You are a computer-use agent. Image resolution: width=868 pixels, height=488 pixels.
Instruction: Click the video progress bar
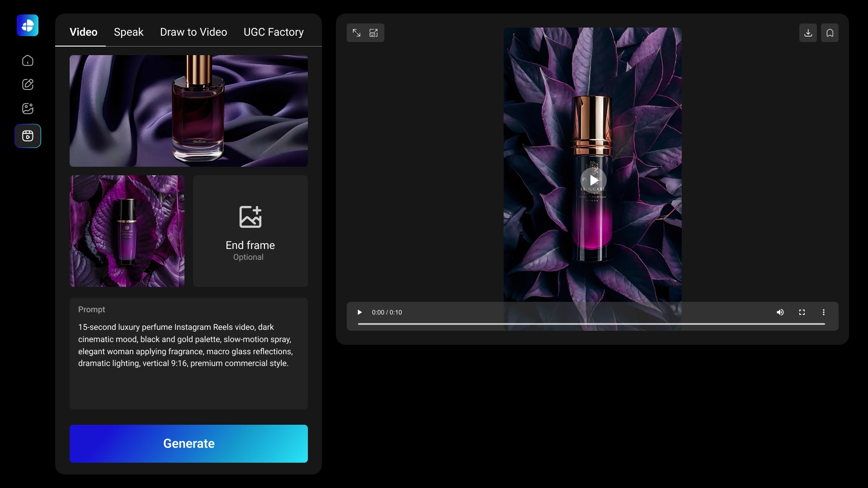coord(591,324)
